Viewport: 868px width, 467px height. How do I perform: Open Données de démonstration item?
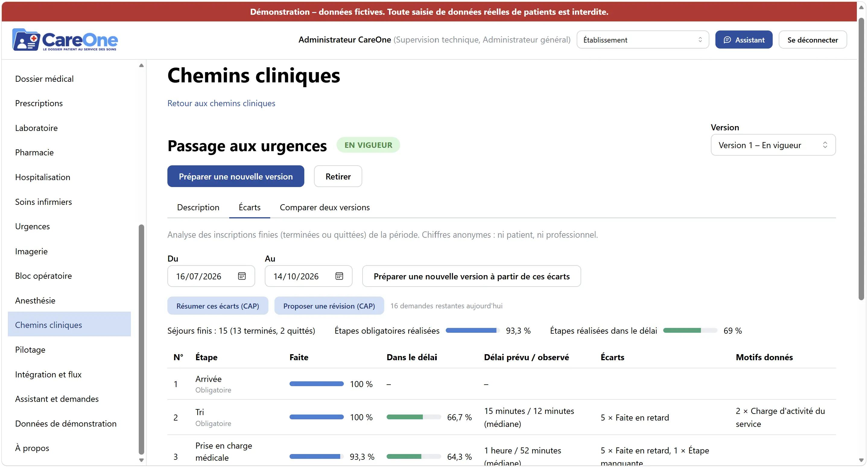pos(69,424)
